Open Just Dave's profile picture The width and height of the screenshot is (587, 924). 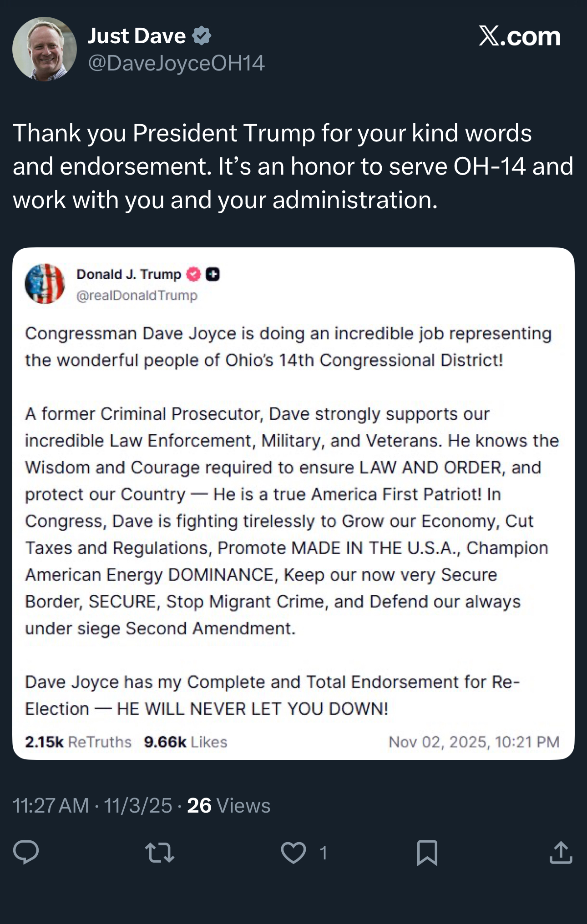(45, 49)
